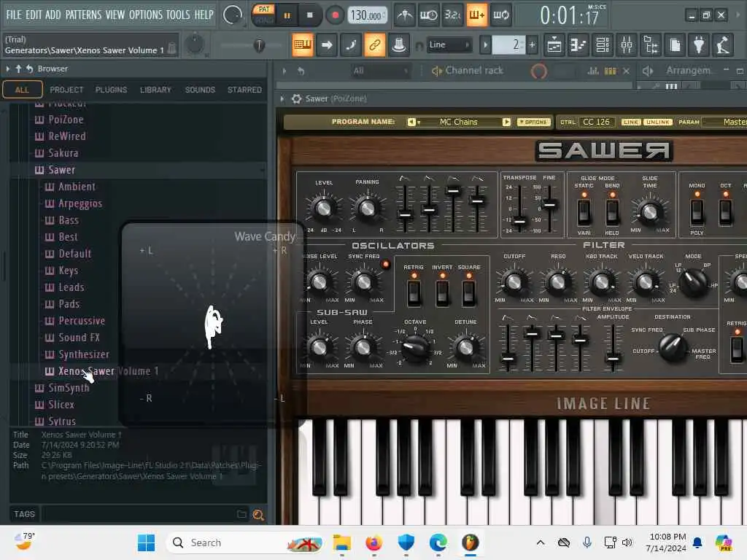
Task: Expand the channel rack menu arrow
Action: (x=285, y=71)
